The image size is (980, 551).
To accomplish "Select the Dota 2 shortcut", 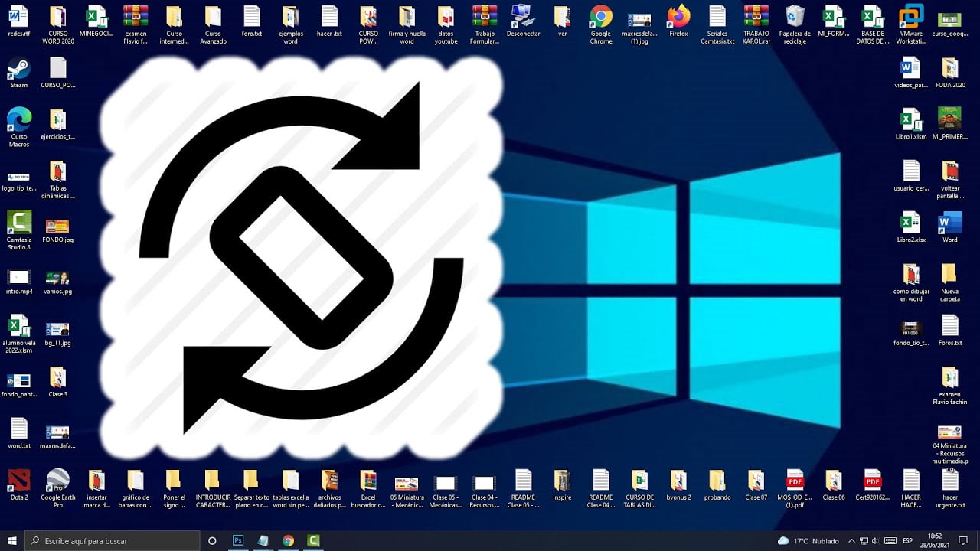I will (18, 484).
